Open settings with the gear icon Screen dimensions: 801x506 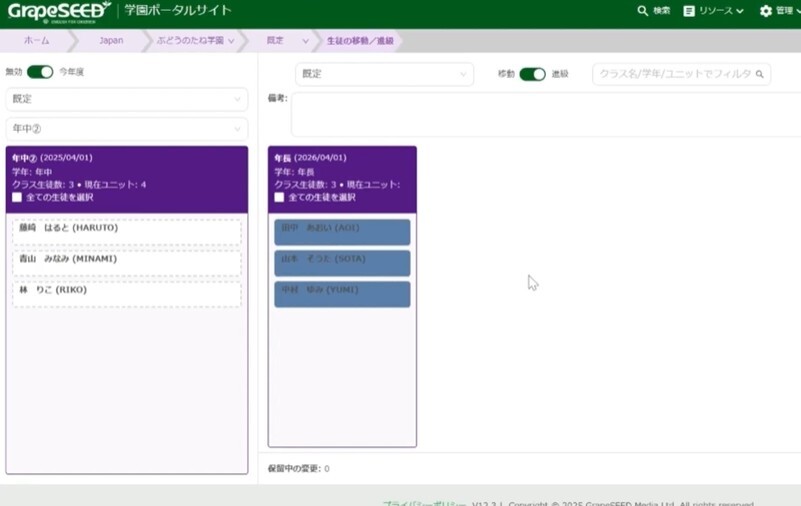765,11
